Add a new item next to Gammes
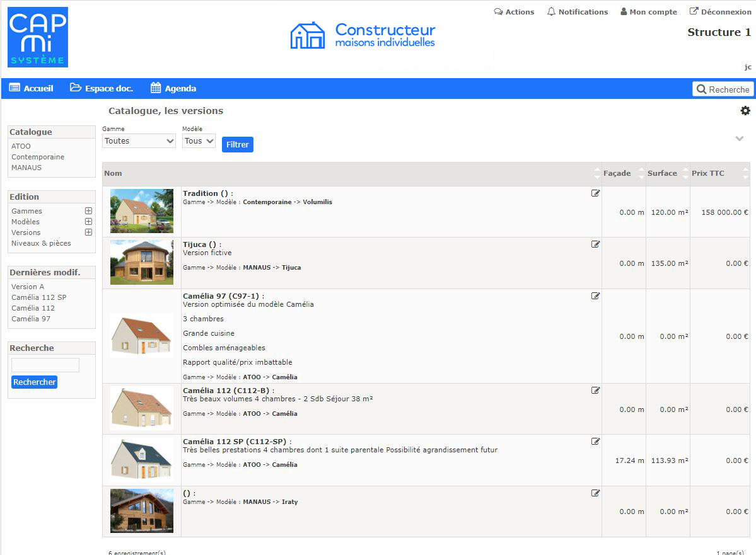The width and height of the screenshot is (756, 555). [x=88, y=211]
